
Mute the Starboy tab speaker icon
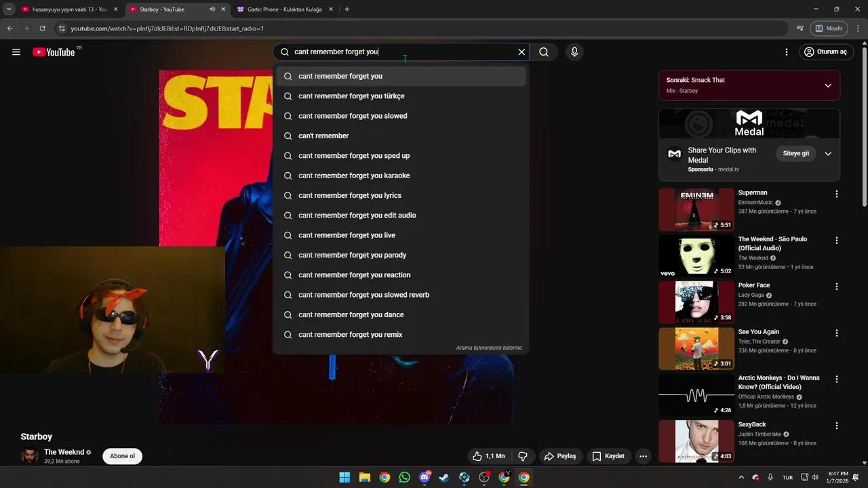(x=212, y=9)
